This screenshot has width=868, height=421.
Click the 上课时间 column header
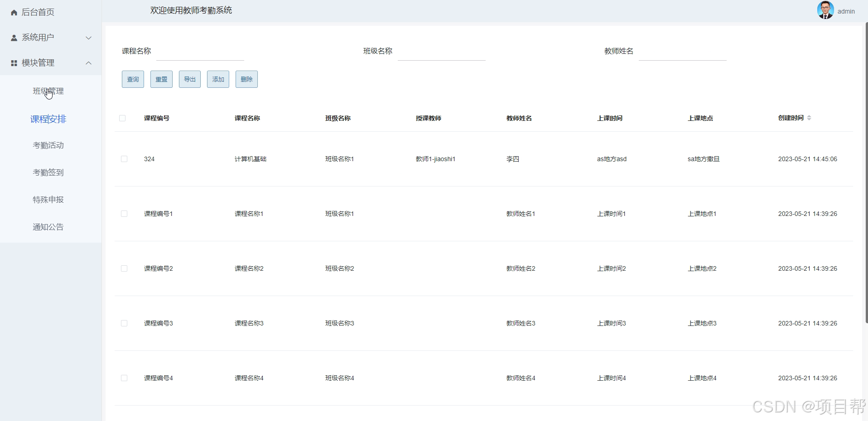coord(610,118)
